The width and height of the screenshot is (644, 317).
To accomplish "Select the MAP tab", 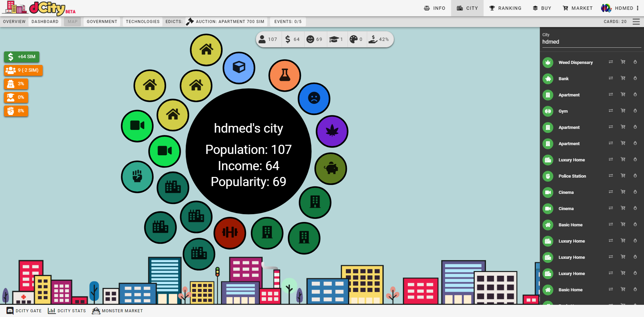I will point(72,22).
